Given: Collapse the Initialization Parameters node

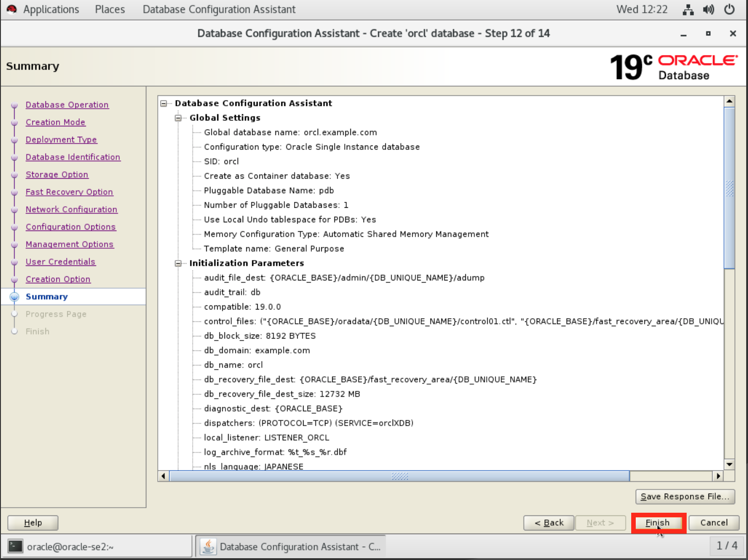Looking at the screenshot, I should 178,264.
